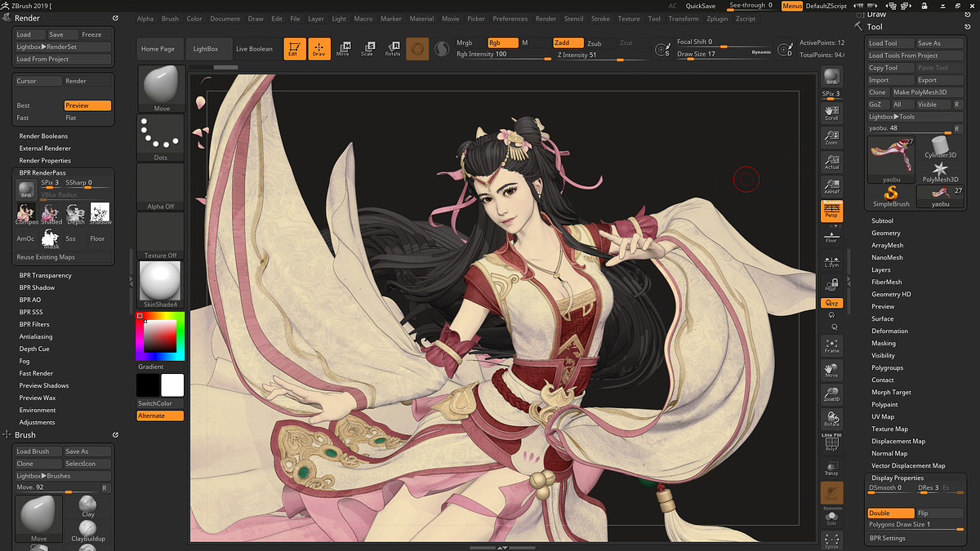Expand the Subtool section

click(882, 221)
